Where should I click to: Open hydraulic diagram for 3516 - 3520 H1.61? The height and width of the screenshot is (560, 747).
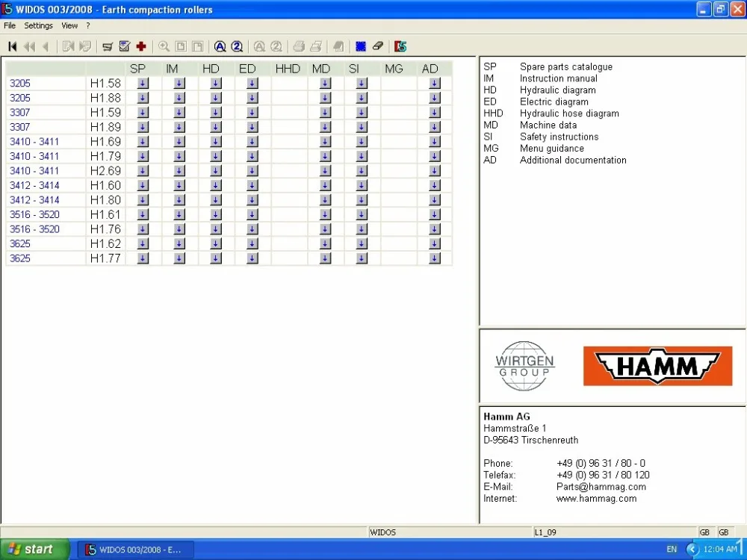pyautogui.click(x=216, y=215)
